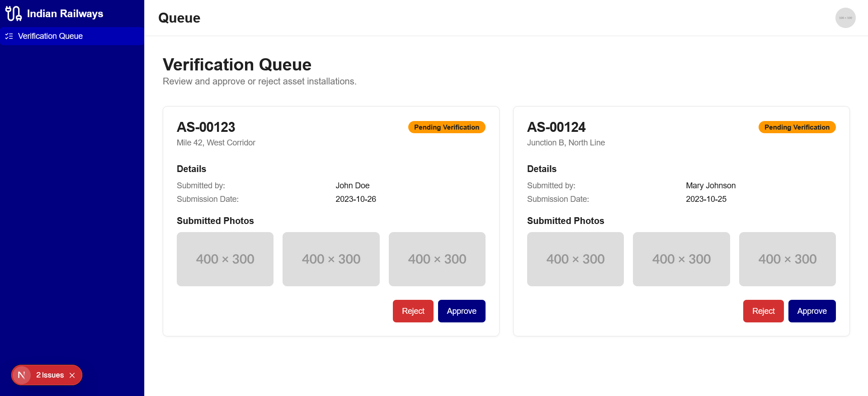The height and width of the screenshot is (396, 868).
Task: Approve asset AS-00124
Action: (811, 311)
